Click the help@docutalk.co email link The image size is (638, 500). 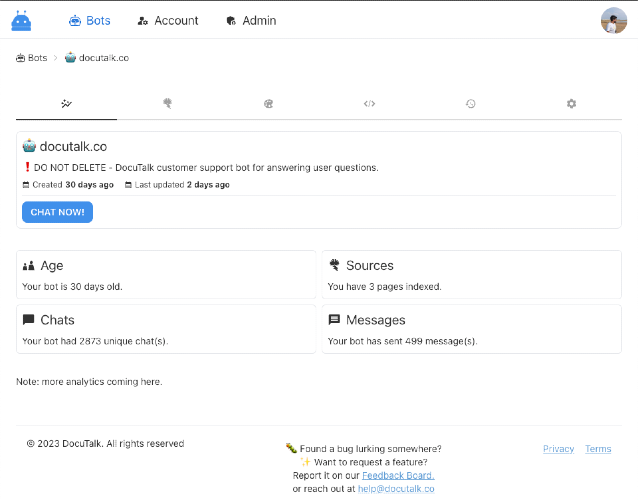pos(398,488)
